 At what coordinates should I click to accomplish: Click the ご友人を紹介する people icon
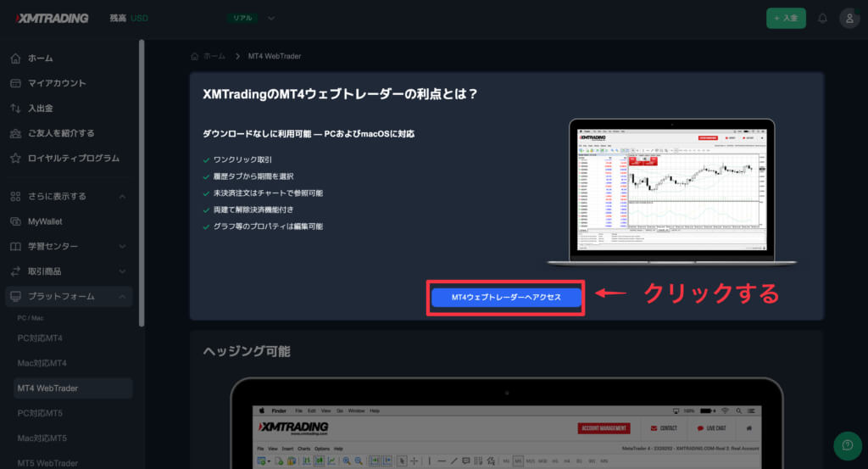(x=15, y=133)
